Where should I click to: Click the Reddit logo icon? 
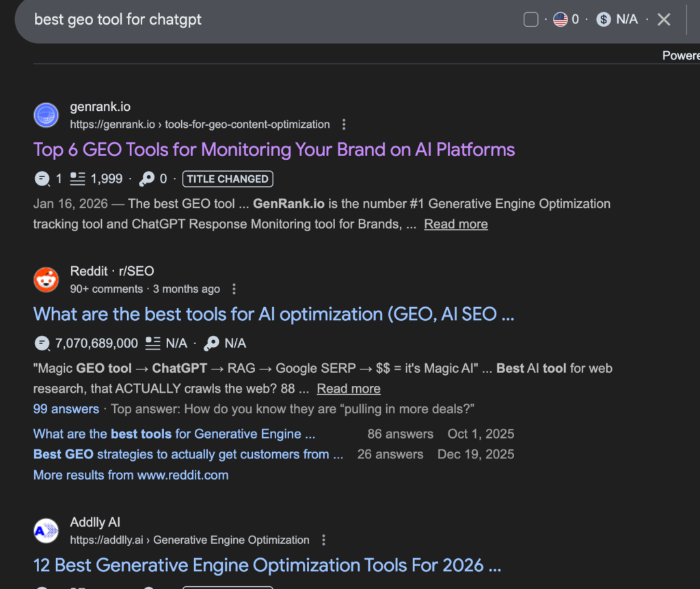46,280
